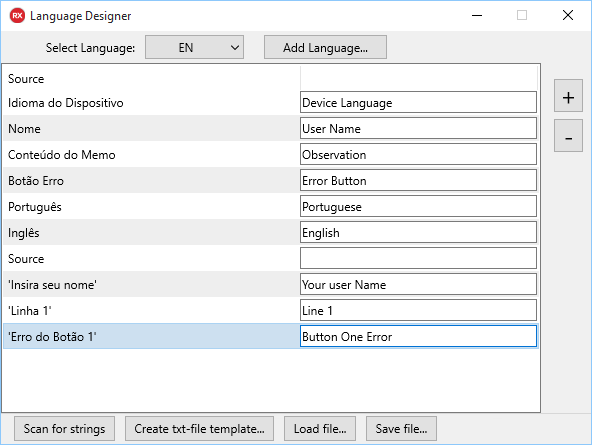Click Create txt-file template... button
Viewport: 592px width, 445px height.
[x=199, y=429]
